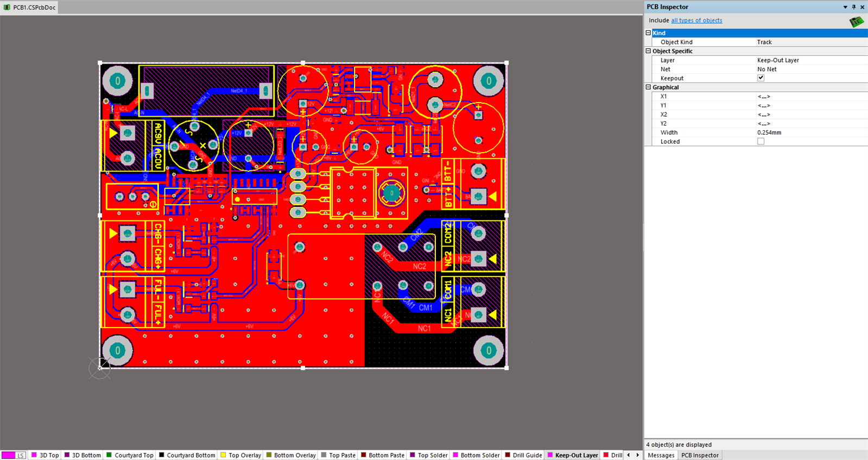868x460 pixels.
Task: Pin the PCB Inspector panel
Action: tap(854, 7)
